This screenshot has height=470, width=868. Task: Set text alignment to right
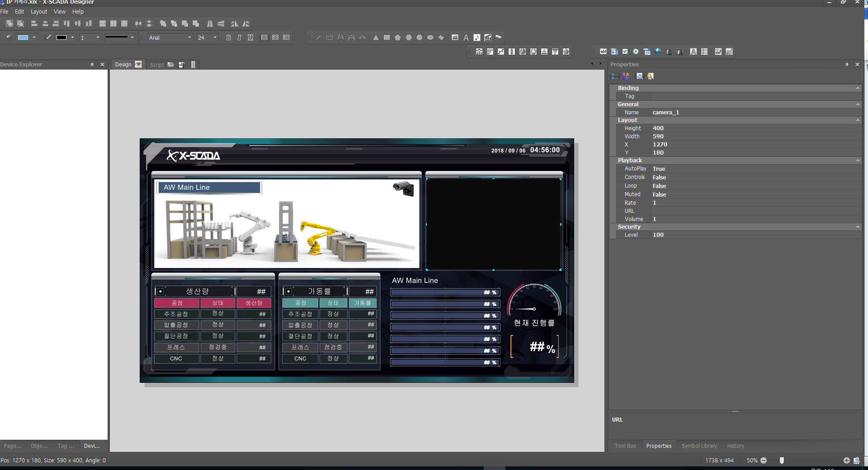[x=286, y=38]
